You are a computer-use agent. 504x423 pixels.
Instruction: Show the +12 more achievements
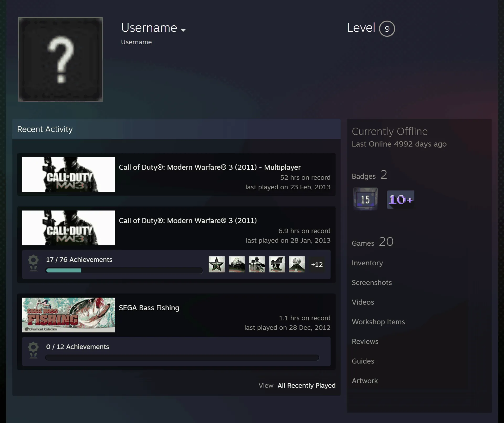317,265
